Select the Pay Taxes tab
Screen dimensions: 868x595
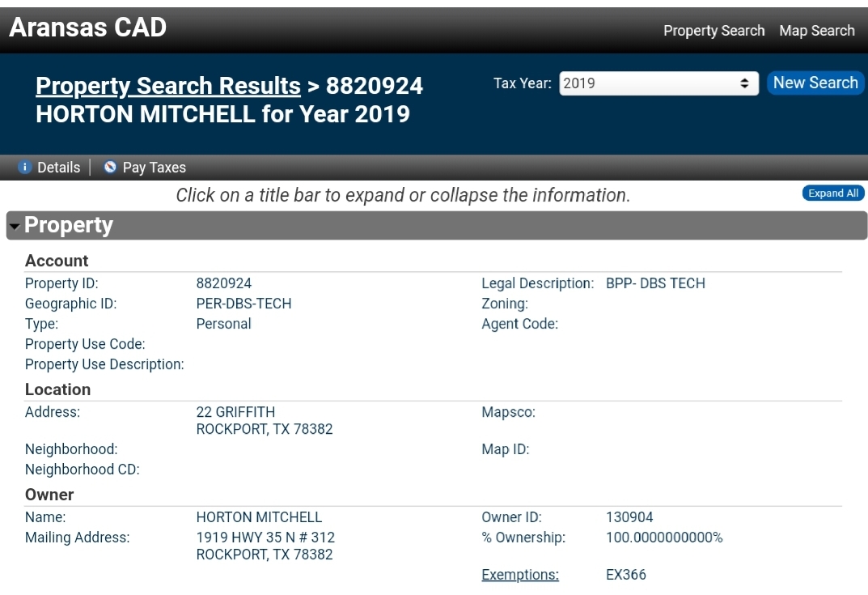tap(154, 168)
